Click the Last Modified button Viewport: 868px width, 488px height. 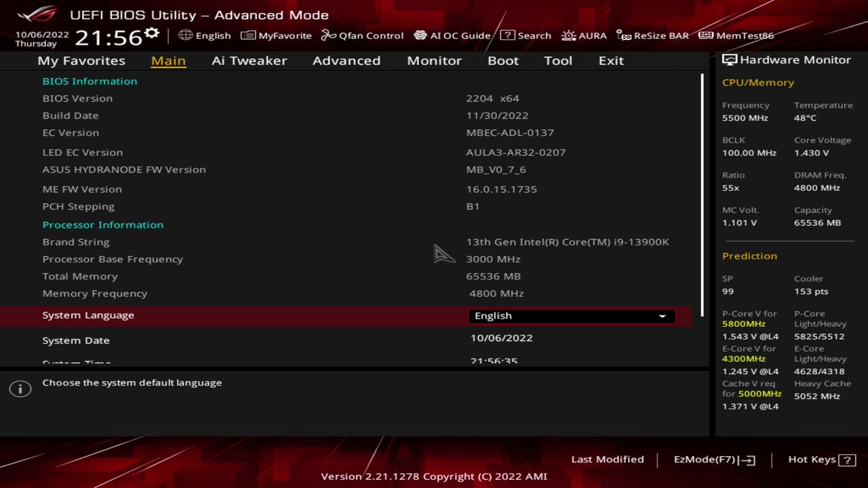[608, 460]
